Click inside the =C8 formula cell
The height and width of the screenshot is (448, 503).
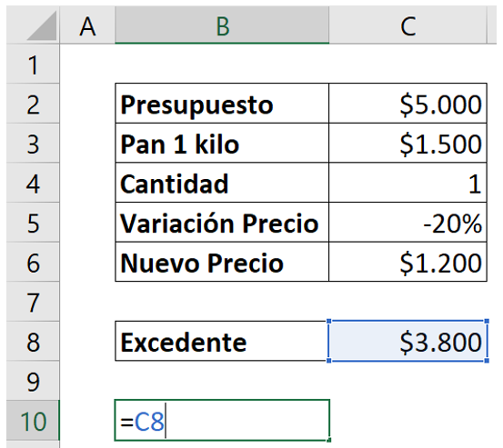click(x=222, y=421)
